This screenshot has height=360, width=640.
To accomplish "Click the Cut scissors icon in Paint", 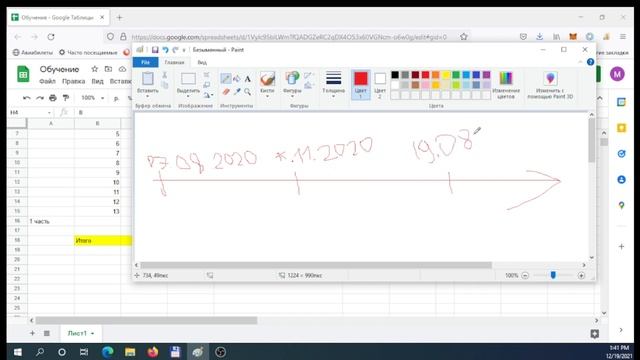I will [x=164, y=75].
